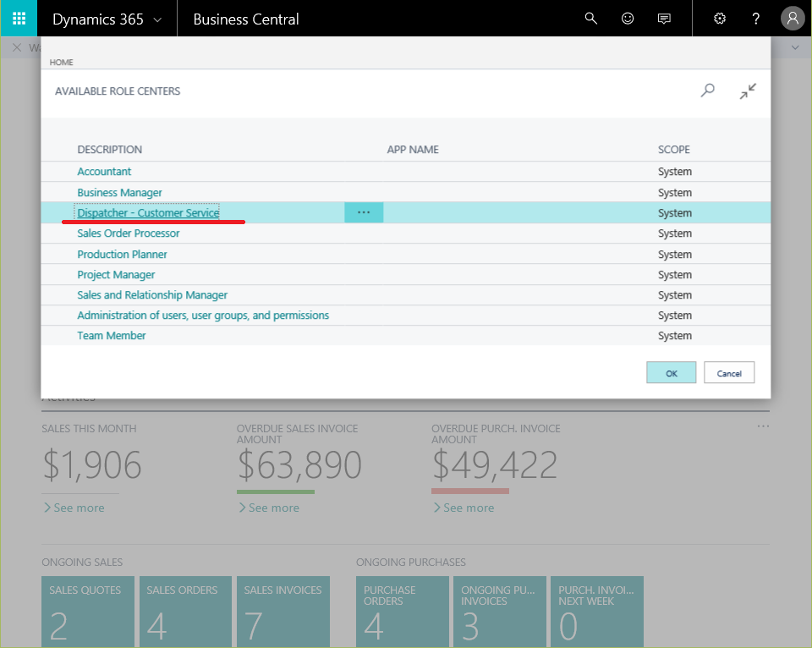
Task: Choose the Team Member role center
Action: point(112,336)
